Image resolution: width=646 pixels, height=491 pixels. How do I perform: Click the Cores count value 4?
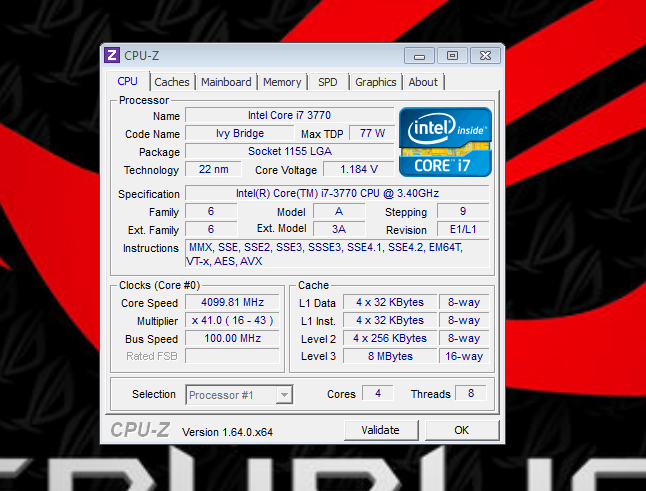(x=378, y=393)
